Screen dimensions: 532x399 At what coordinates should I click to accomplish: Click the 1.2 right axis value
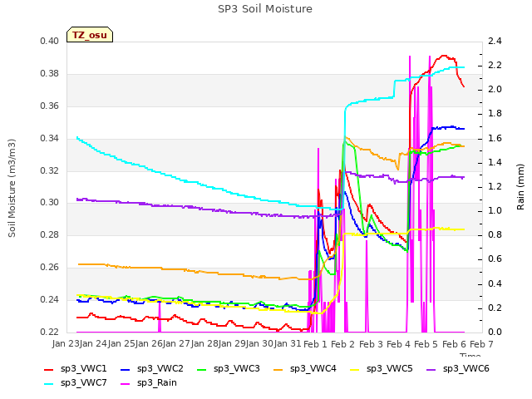click(x=495, y=186)
